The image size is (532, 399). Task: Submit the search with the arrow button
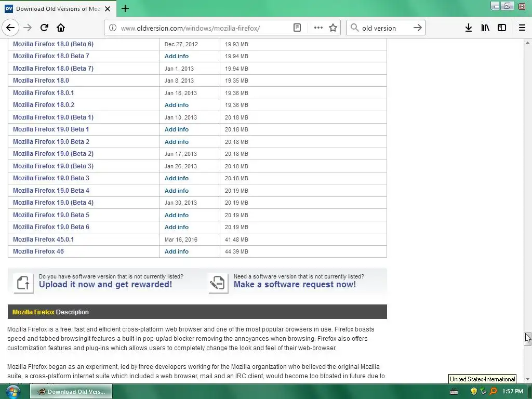point(418,28)
